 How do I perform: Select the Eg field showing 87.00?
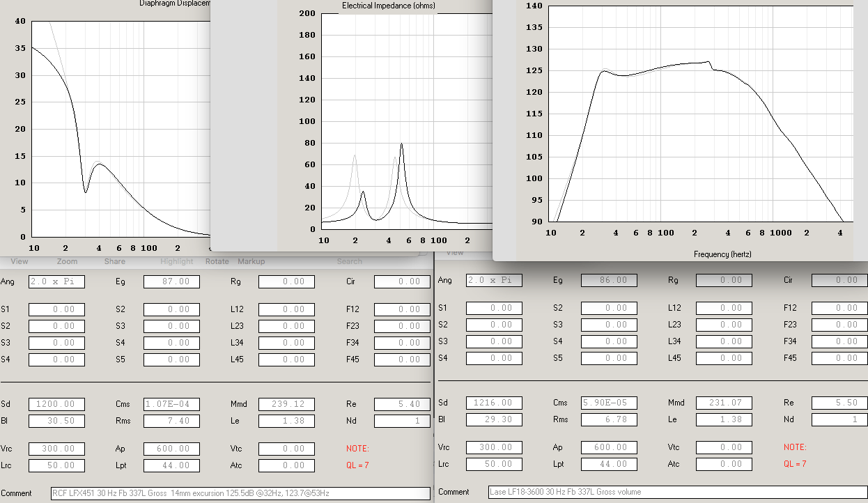coord(171,282)
